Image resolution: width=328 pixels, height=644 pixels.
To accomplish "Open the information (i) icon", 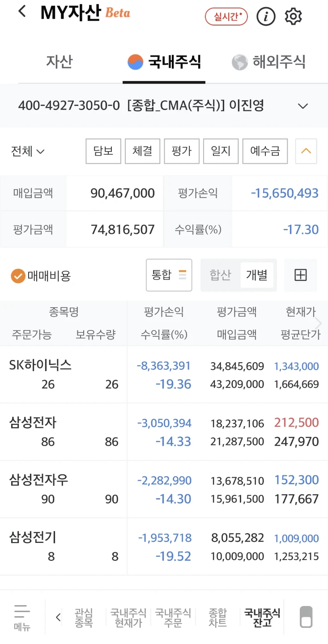I will click(266, 17).
